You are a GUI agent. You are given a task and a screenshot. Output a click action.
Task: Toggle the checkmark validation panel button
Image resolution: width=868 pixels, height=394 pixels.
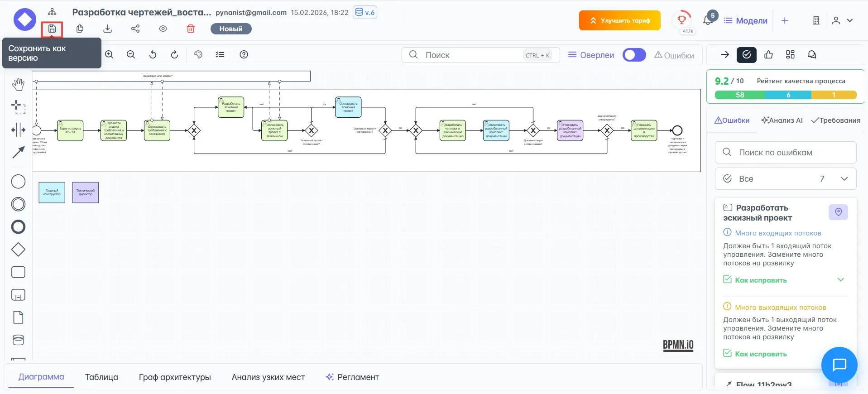[746, 55]
